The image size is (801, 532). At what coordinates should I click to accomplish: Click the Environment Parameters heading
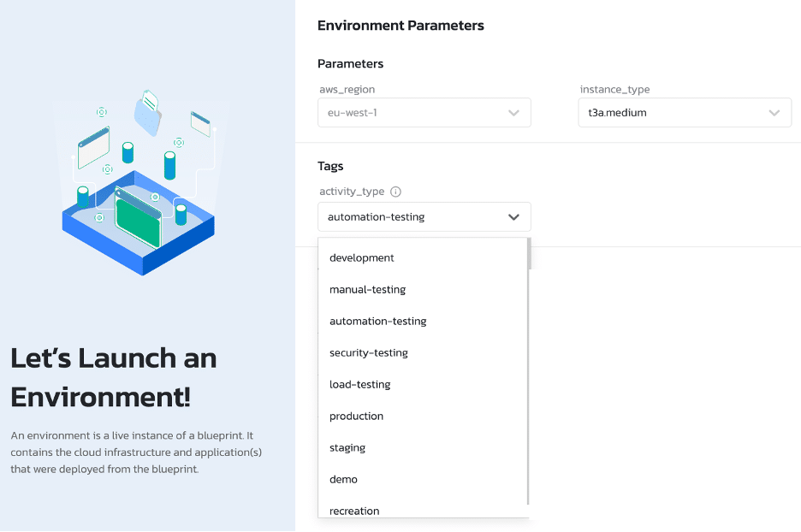pos(400,26)
